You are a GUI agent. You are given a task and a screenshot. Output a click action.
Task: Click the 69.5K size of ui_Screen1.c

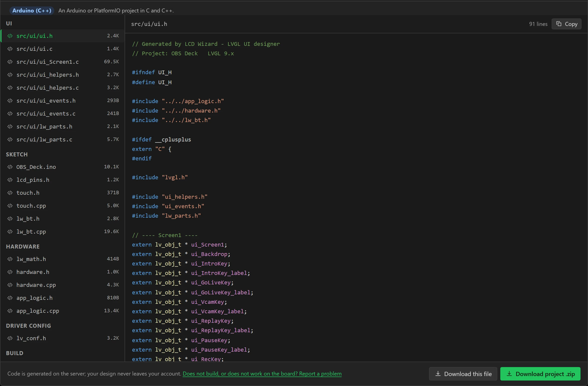(x=111, y=62)
